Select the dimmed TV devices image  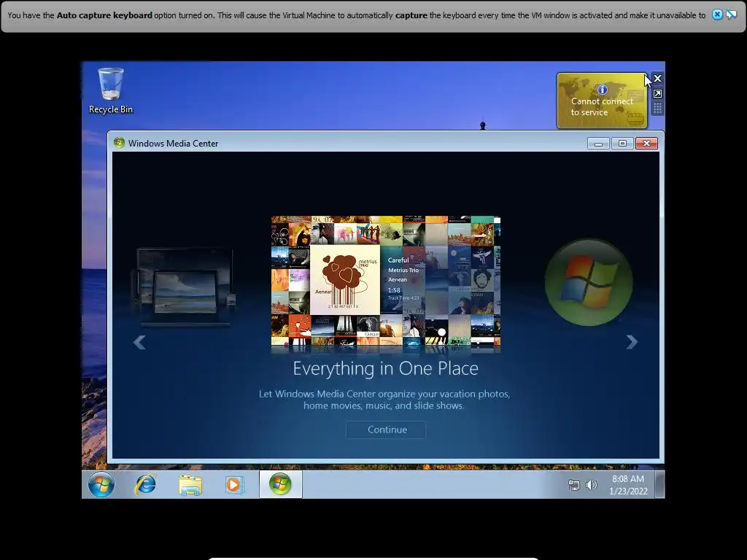point(185,287)
